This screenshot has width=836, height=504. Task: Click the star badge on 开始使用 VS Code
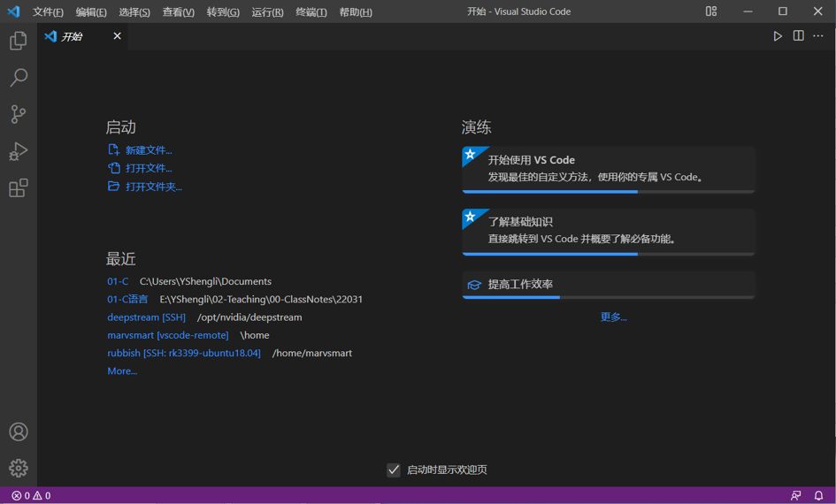[470, 155]
